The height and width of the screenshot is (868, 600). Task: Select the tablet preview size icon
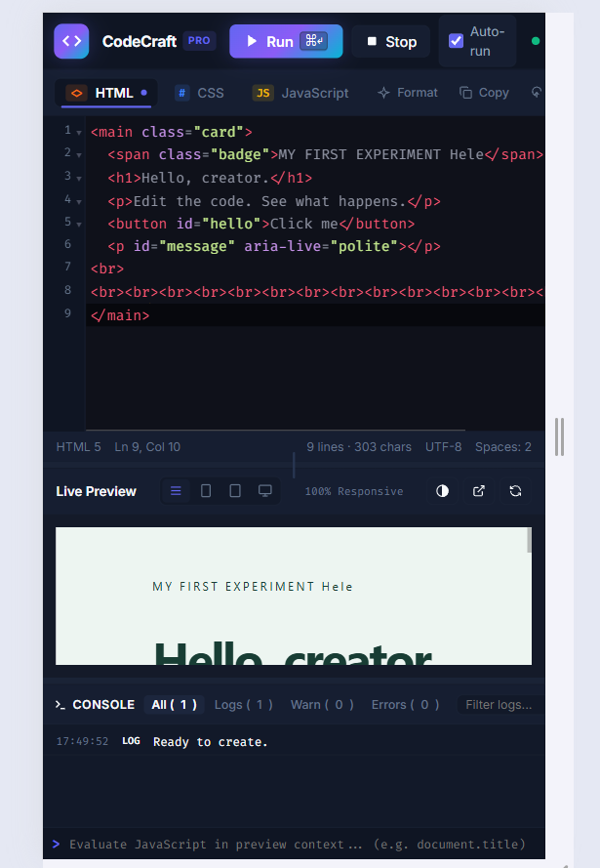(235, 491)
